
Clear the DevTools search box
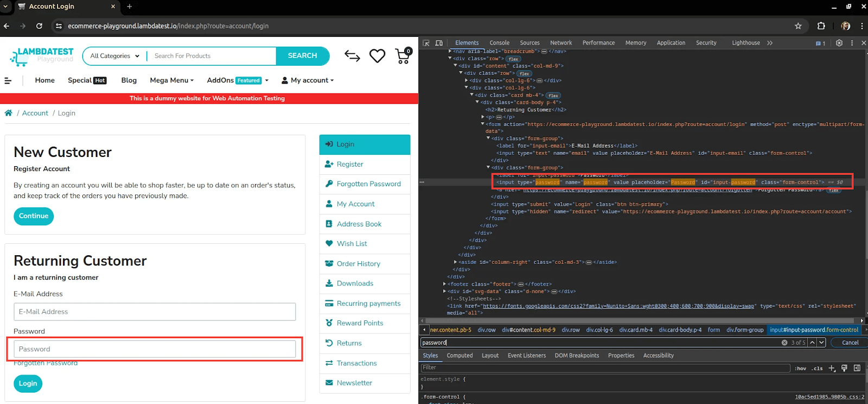[784, 343]
